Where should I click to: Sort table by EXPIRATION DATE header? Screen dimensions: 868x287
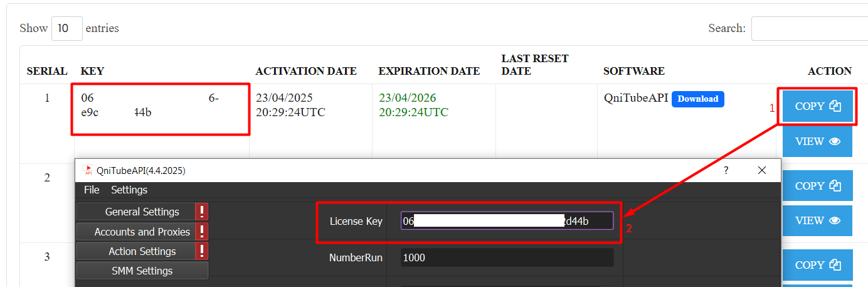point(429,71)
